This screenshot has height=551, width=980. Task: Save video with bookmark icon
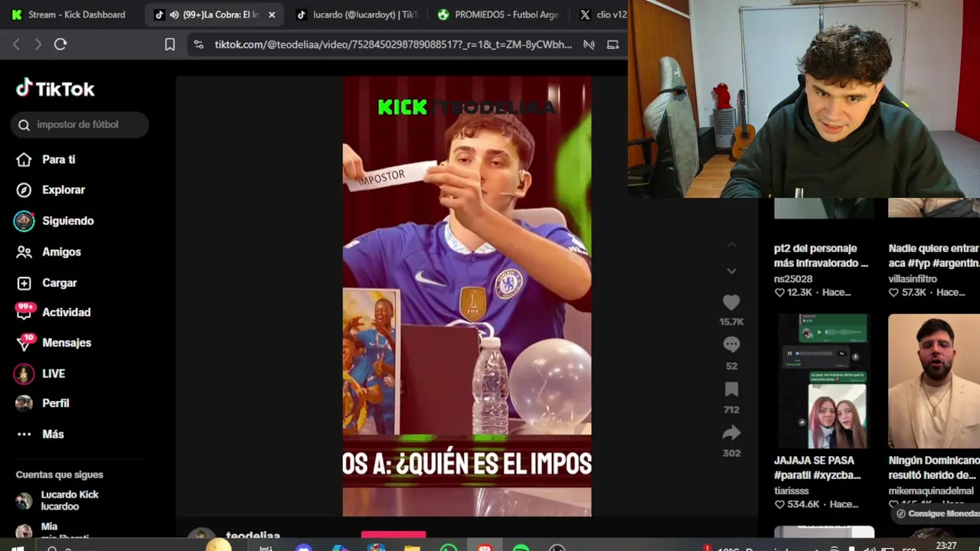click(731, 390)
